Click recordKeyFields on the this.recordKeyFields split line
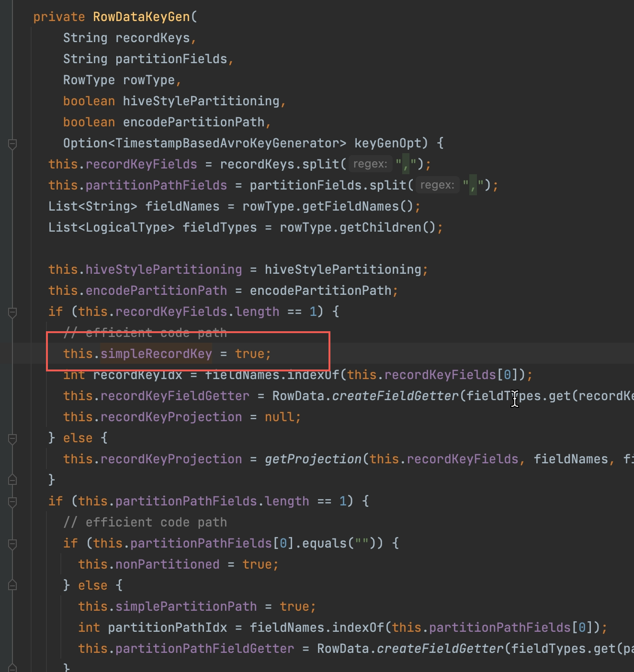The height and width of the screenshot is (672, 634). pyautogui.click(x=141, y=164)
